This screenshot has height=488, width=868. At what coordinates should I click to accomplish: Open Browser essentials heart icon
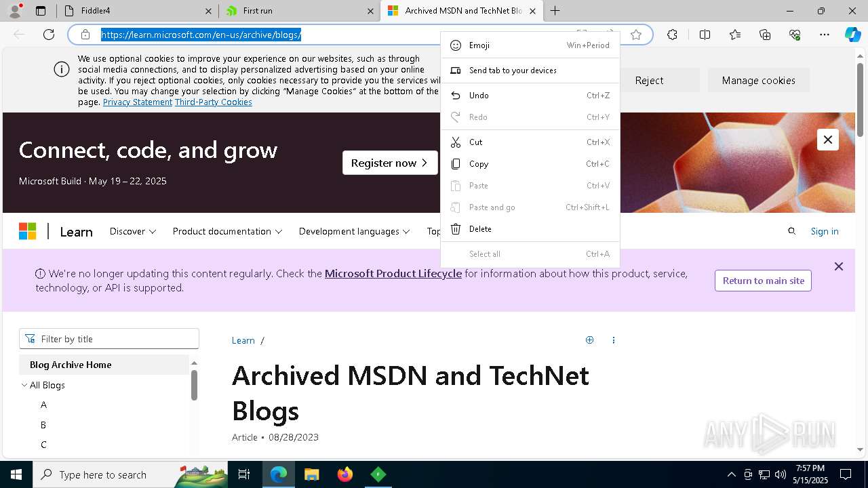click(x=795, y=35)
